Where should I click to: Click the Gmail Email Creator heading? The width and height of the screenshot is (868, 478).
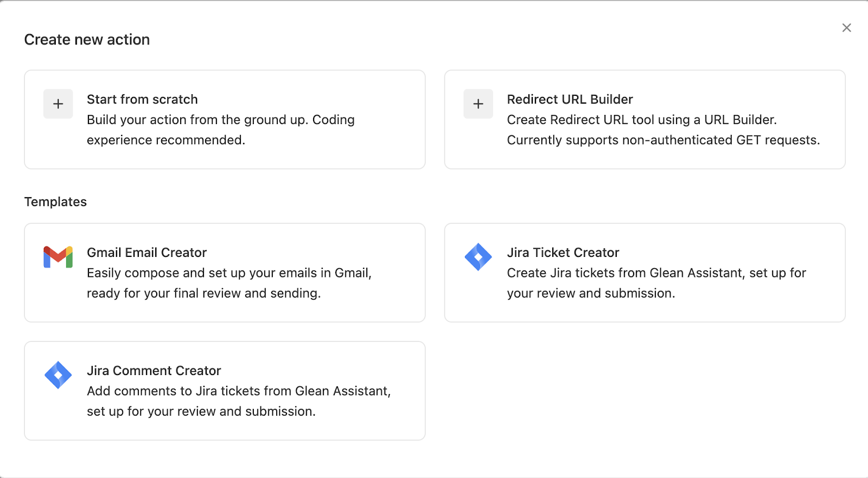tap(146, 252)
